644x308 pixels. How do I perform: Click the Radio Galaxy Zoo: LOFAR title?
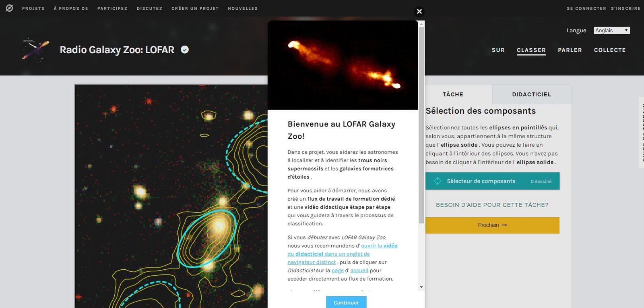coord(117,50)
